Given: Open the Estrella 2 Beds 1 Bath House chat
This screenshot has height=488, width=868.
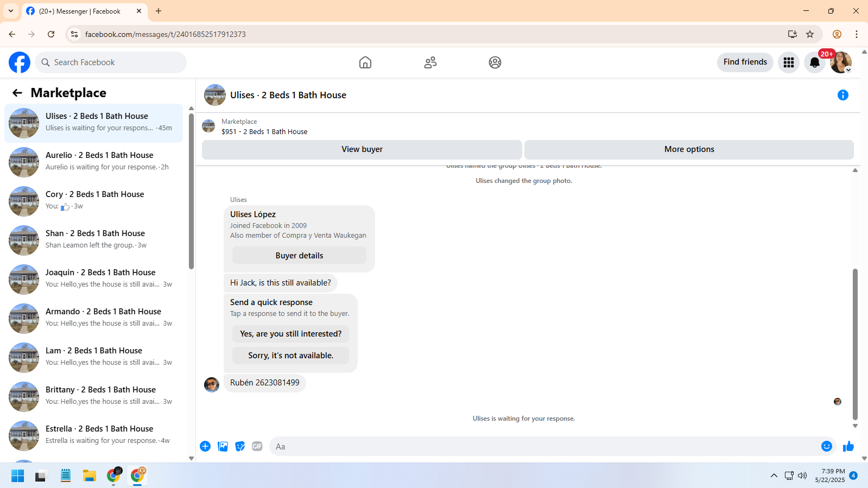Looking at the screenshot, I should pyautogui.click(x=93, y=436).
